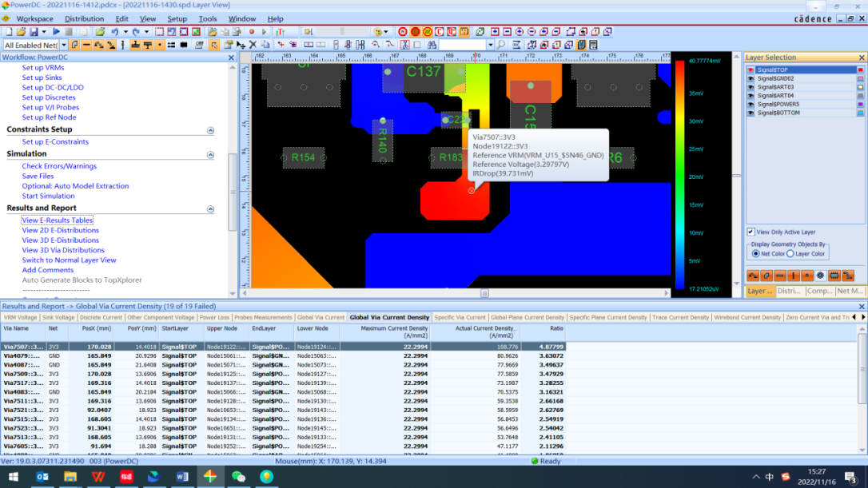
Task: Click the Save diskette icon
Action: point(34,31)
